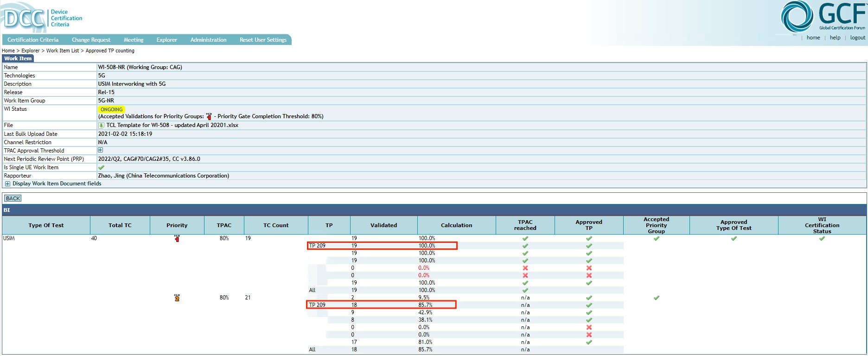Image resolution: width=868 pixels, height=356 pixels.
Task: Click the Approved Type Of Test green checkmark
Action: 734,239
